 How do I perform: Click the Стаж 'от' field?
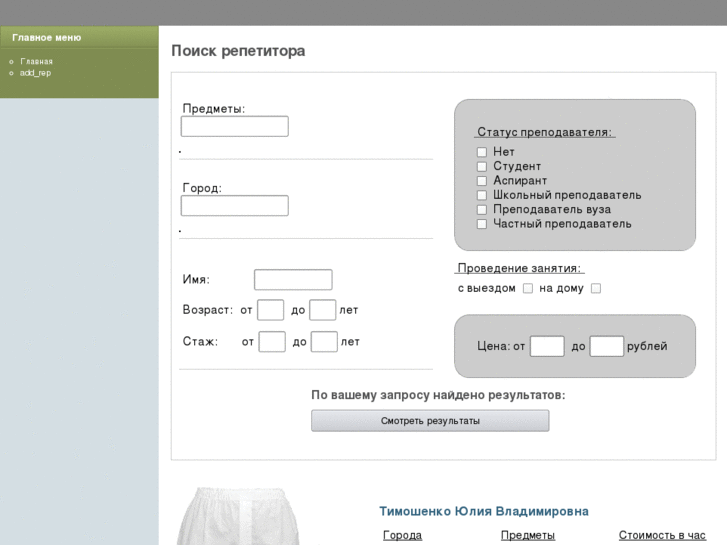click(x=272, y=342)
